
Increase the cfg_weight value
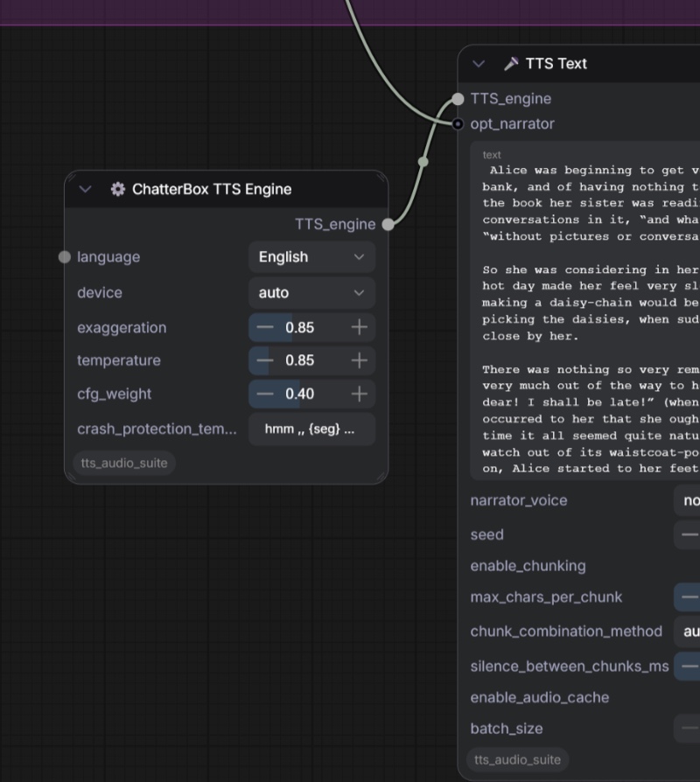(360, 394)
